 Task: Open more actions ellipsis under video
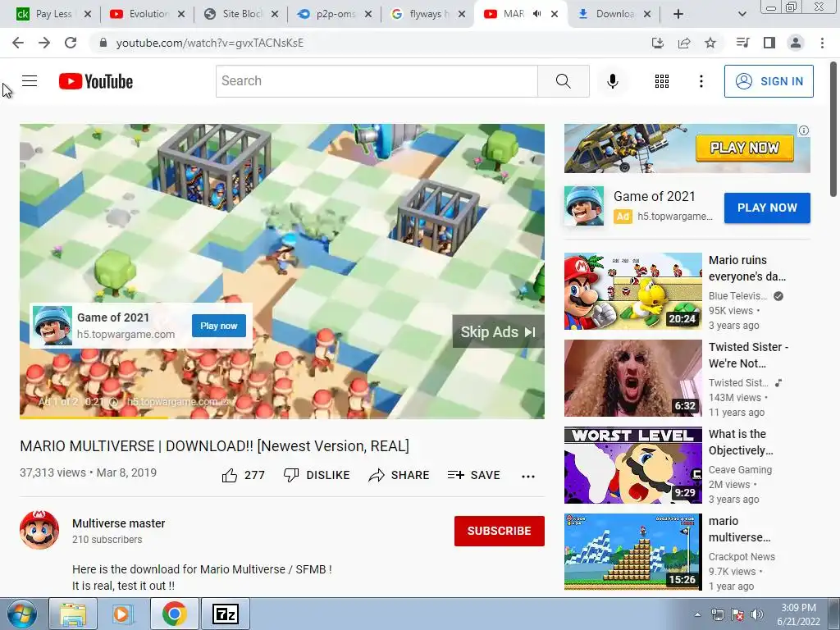tap(528, 477)
